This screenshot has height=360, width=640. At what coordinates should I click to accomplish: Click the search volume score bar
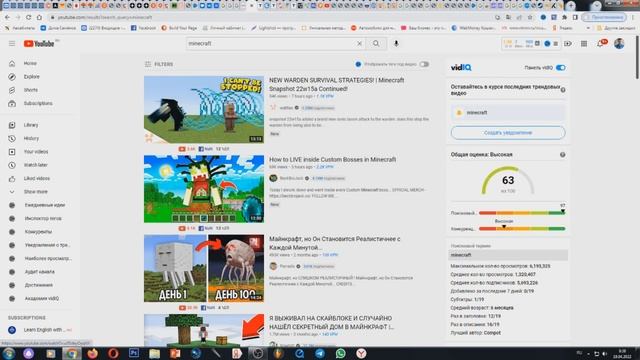522,213
